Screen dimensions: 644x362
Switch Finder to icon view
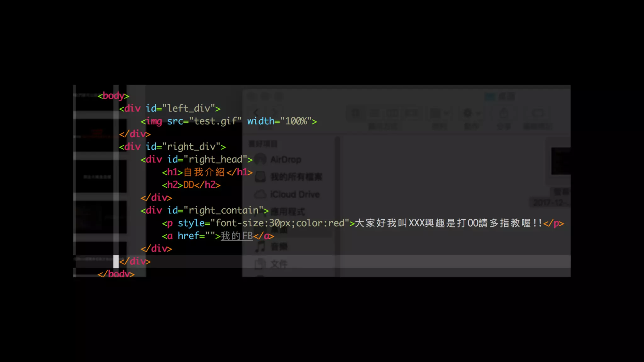coord(356,113)
